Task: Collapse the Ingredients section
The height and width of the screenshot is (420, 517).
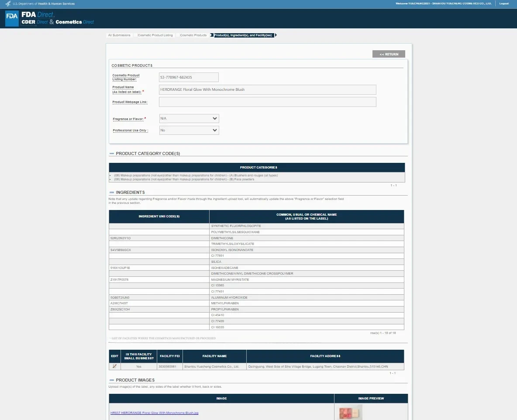Action: (112, 193)
